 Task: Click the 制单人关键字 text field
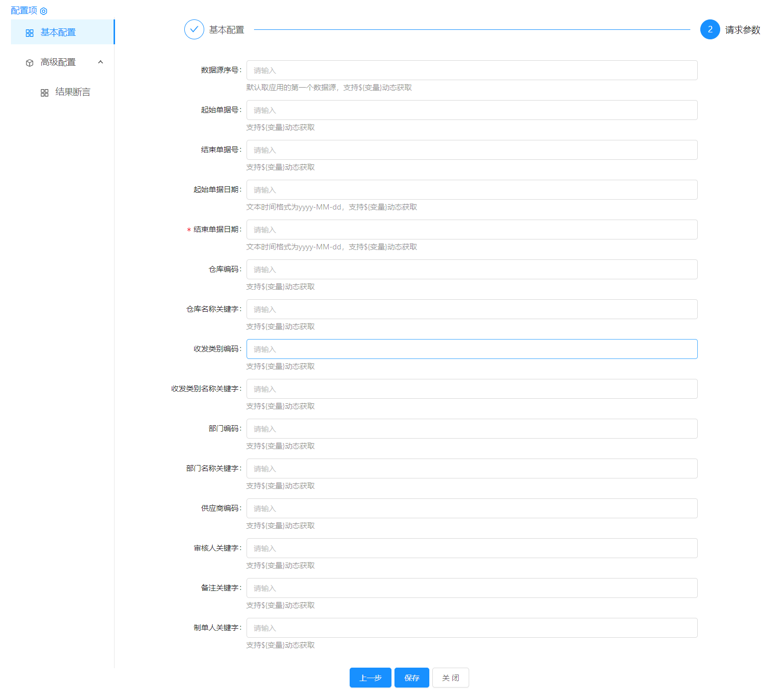(471, 628)
